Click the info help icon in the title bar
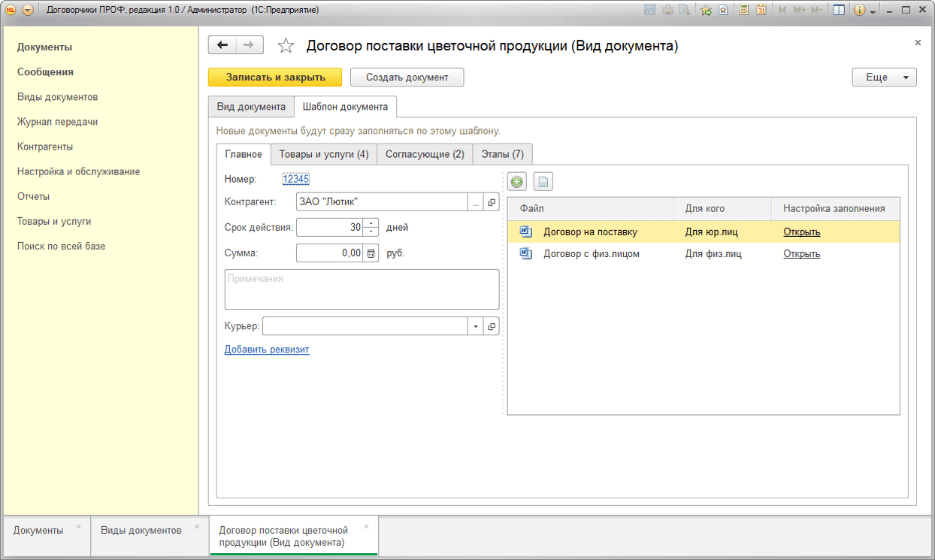Viewport: 935px width, 560px height. [859, 11]
